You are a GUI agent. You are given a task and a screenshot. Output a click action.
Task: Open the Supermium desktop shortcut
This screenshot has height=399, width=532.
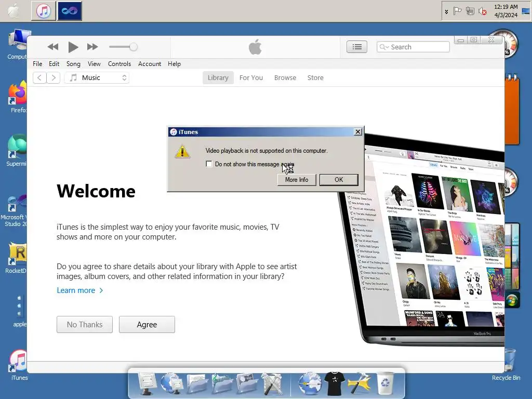tap(17, 151)
